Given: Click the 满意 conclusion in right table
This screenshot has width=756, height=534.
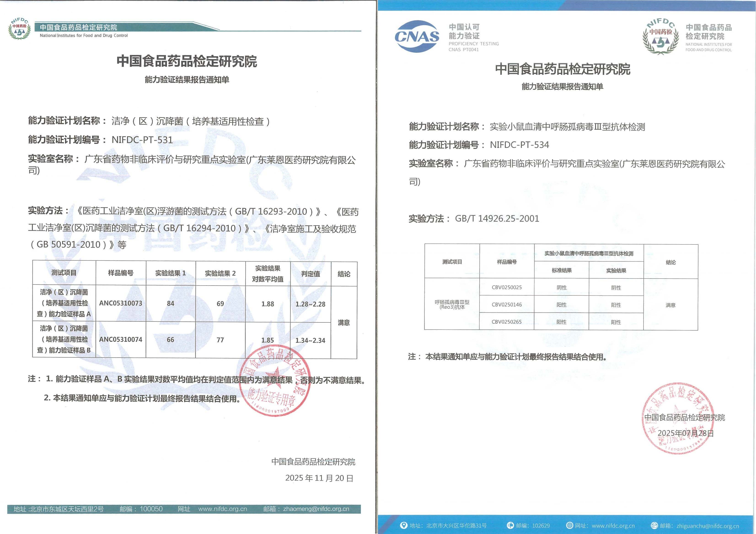Looking at the screenshot, I should coord(670,305).
